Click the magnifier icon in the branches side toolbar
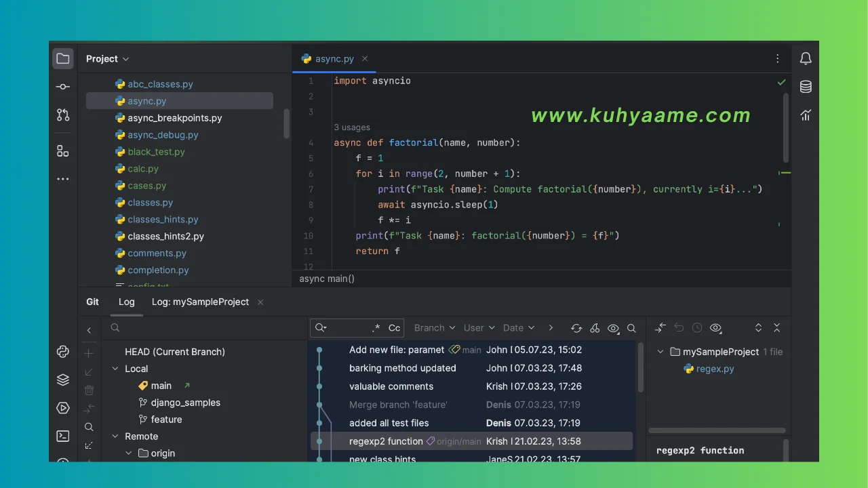 pyautogui.click(x=89, y=427)
